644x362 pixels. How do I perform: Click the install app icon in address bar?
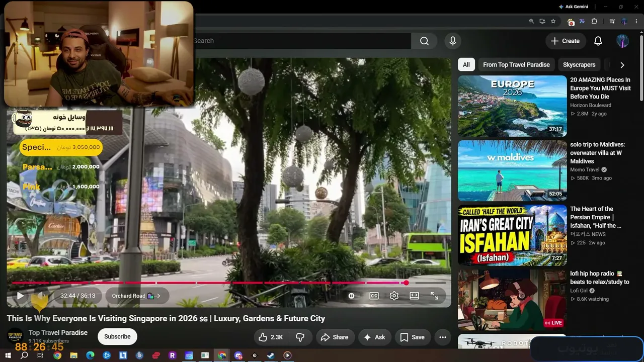coord(542,21)
